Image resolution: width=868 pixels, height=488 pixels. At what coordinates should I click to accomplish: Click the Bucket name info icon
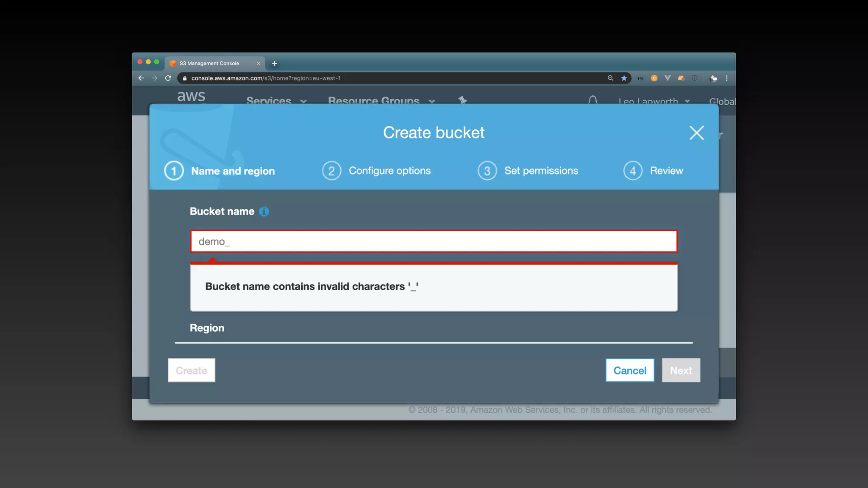point(264,211)
